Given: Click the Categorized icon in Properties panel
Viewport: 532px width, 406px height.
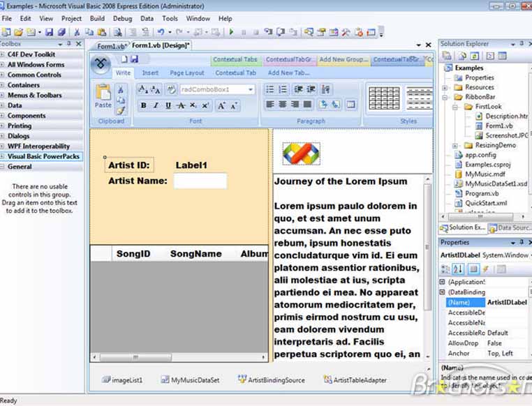Looking at the screenshot, I should point(445,269).
